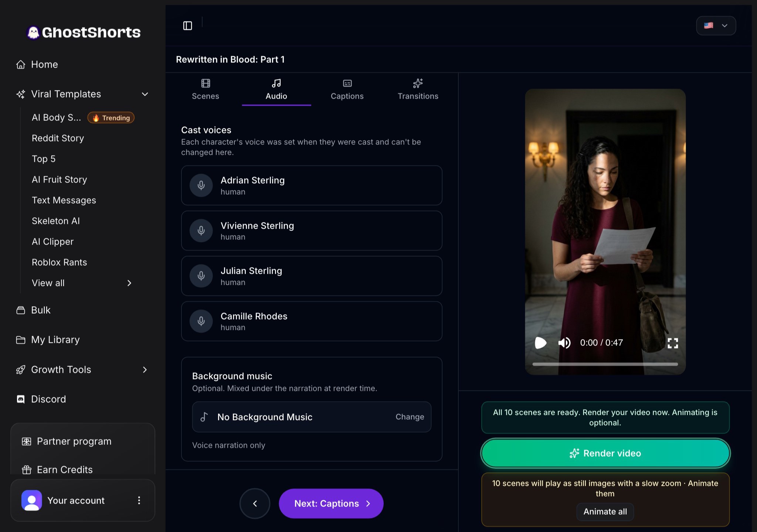Viewport: 757px width, 532px height.
Task: Open the Top 5 template
Action: pos(44,159)
